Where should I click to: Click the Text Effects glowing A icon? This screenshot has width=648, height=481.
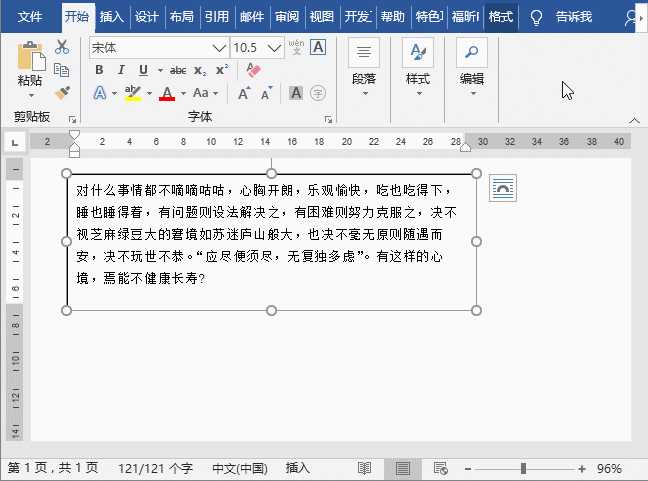pos(100,93)
